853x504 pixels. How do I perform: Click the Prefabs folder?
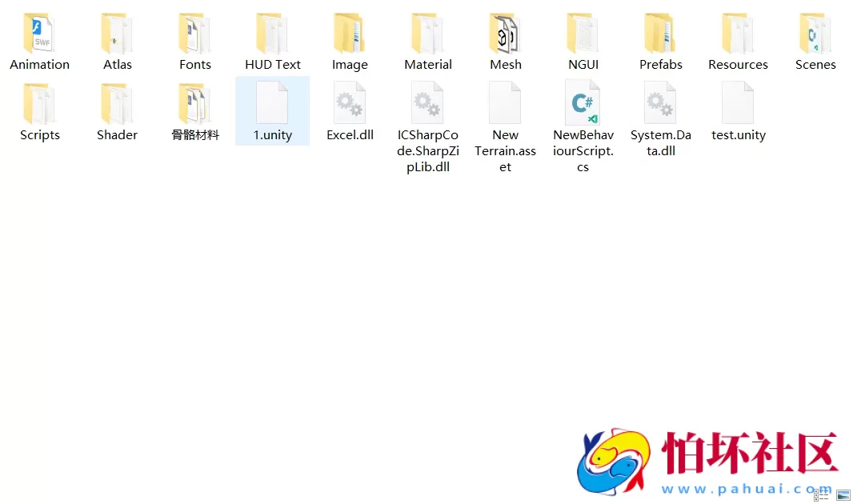660,35
